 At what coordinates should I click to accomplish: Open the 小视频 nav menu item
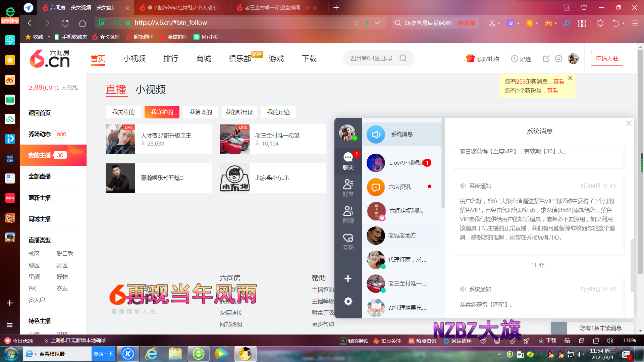click(135, 59)
